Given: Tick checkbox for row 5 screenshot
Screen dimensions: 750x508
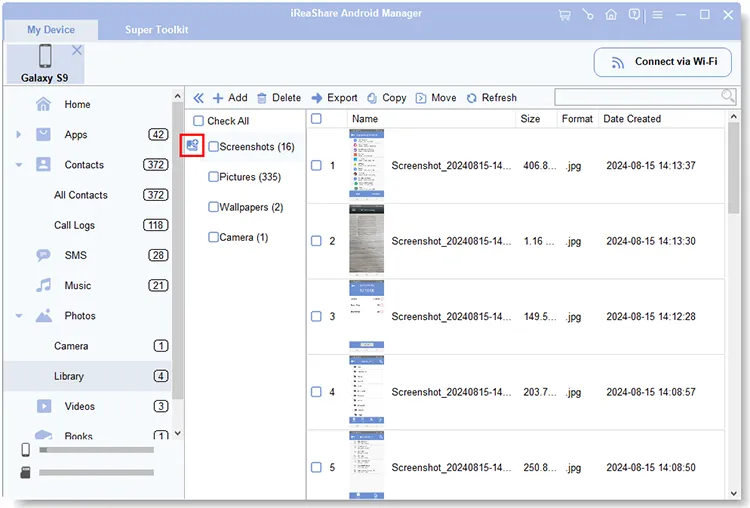Looking at the screenshot, I should click(316, 467).
